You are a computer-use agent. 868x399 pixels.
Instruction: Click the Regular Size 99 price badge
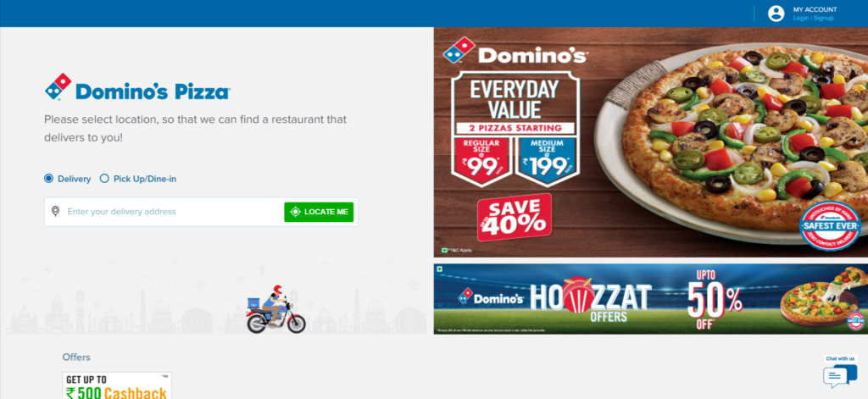pos(481,160)
